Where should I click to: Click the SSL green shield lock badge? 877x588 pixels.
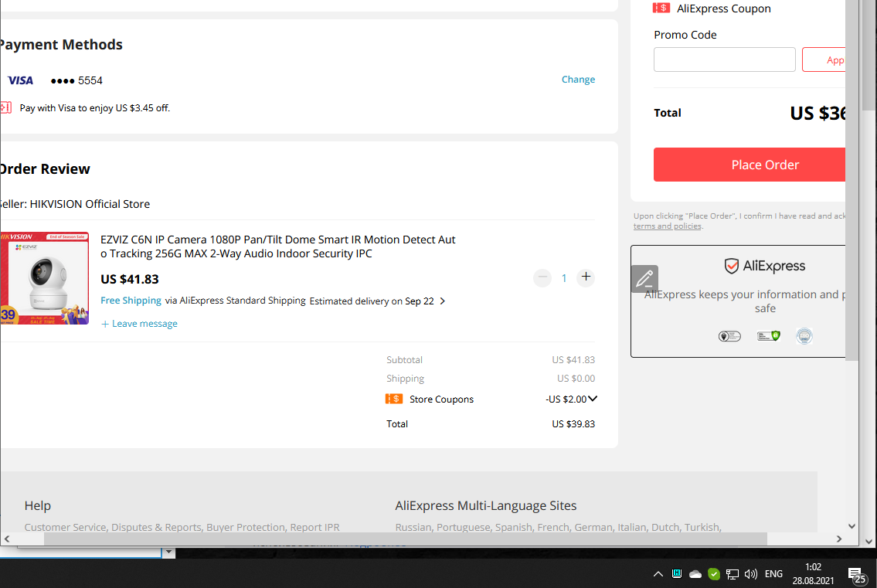(769, 335)
